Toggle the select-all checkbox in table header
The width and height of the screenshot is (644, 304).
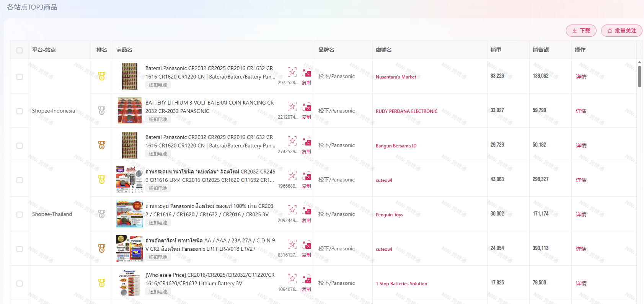pyautogui.click(x=20, y=50)
